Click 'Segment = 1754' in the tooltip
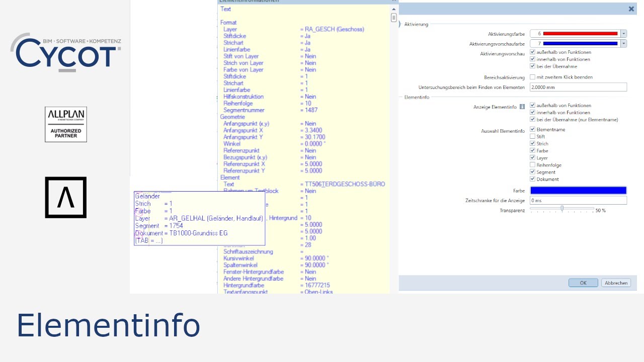This screenshot has width=644, height=362. [x=159, y=226]
